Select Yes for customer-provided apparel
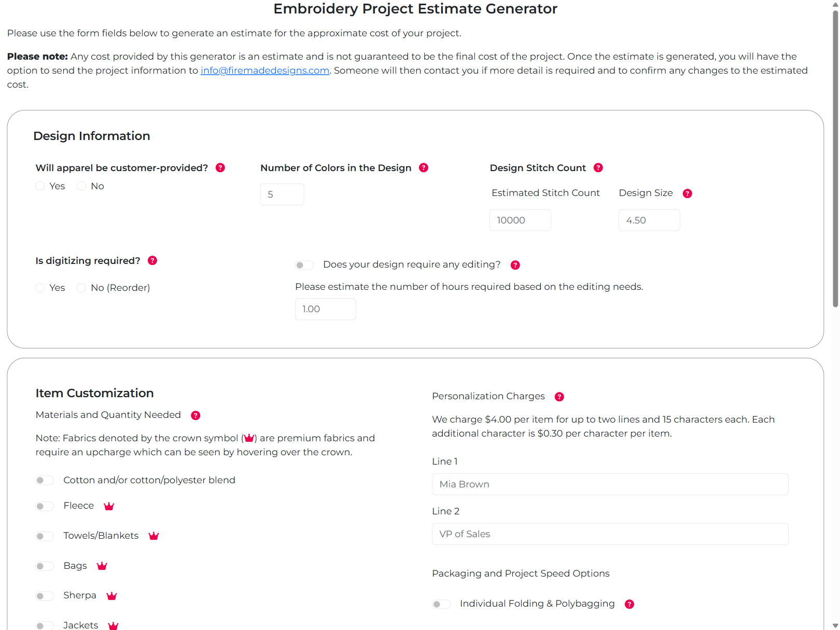Image resolution: width=840 pixels, height=630 pixels. click(40, 186)
